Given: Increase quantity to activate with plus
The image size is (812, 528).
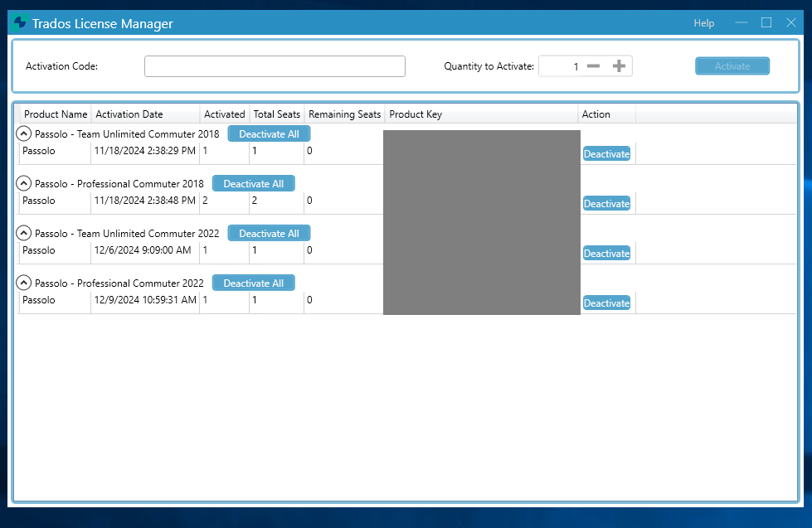Looking at the screenshot, I should (x=619, y=66).
